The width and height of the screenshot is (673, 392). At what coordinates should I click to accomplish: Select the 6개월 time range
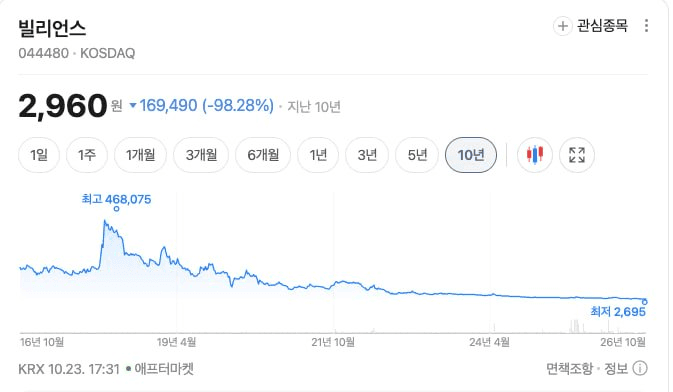click(263, 155)
